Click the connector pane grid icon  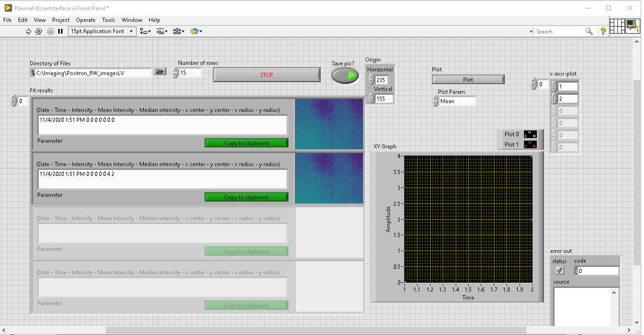click(617, 26)
